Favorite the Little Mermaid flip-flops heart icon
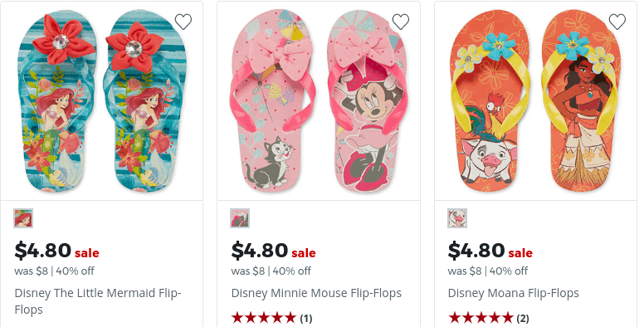 click(183, 22)
